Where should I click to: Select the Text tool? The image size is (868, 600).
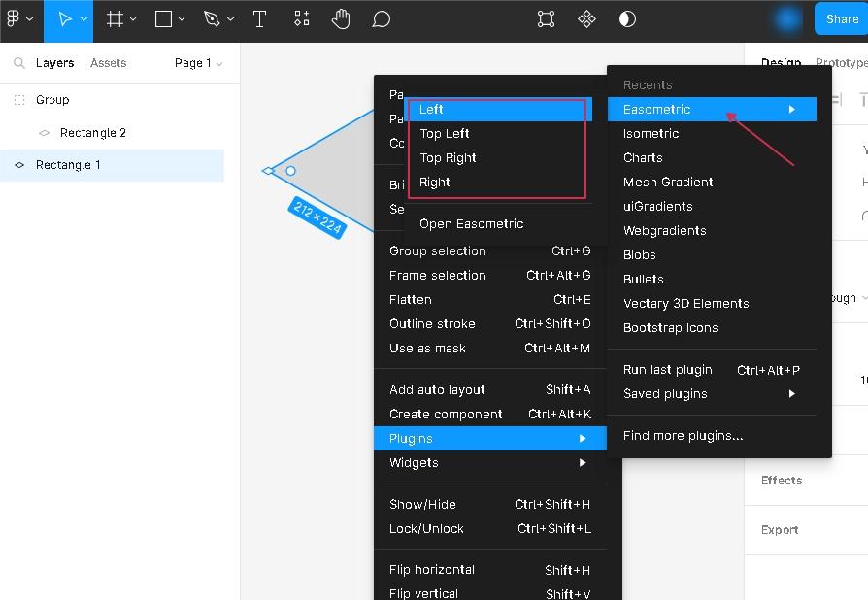point(259,19)
